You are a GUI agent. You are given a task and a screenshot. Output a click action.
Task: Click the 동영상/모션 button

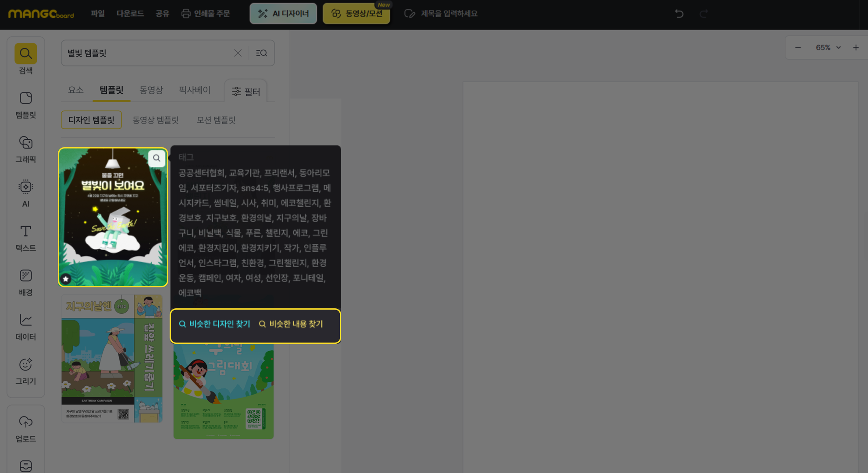point(356,14)
